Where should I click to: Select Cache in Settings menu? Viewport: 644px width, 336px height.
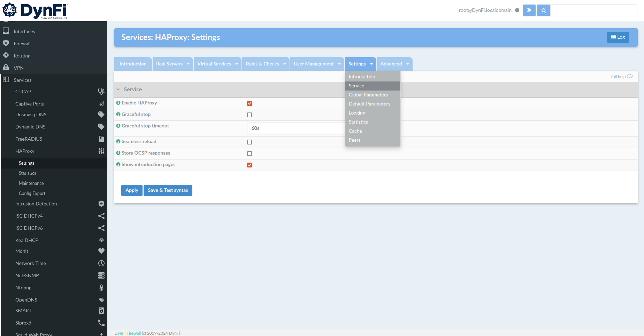(373, 131)
